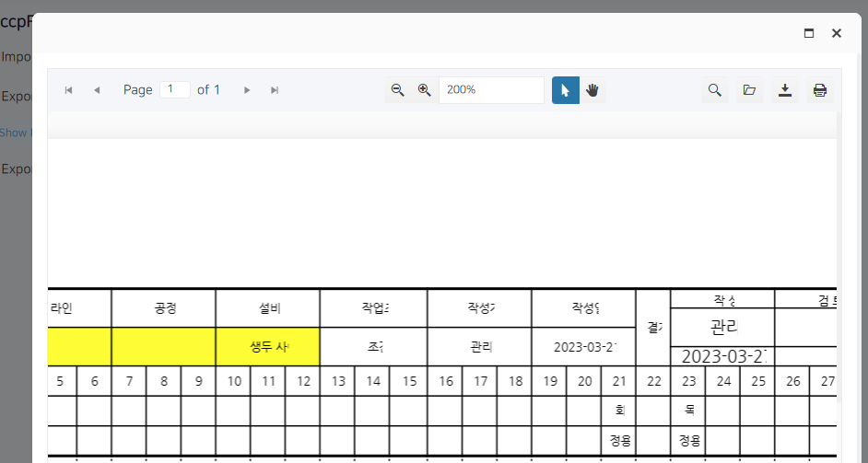Select day column header 10
868x463 pixels.
(234, 381)
